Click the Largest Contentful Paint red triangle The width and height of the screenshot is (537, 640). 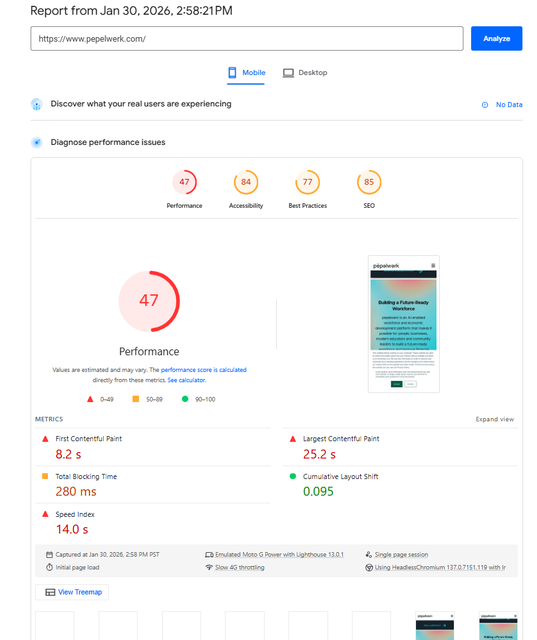point(293,439)
